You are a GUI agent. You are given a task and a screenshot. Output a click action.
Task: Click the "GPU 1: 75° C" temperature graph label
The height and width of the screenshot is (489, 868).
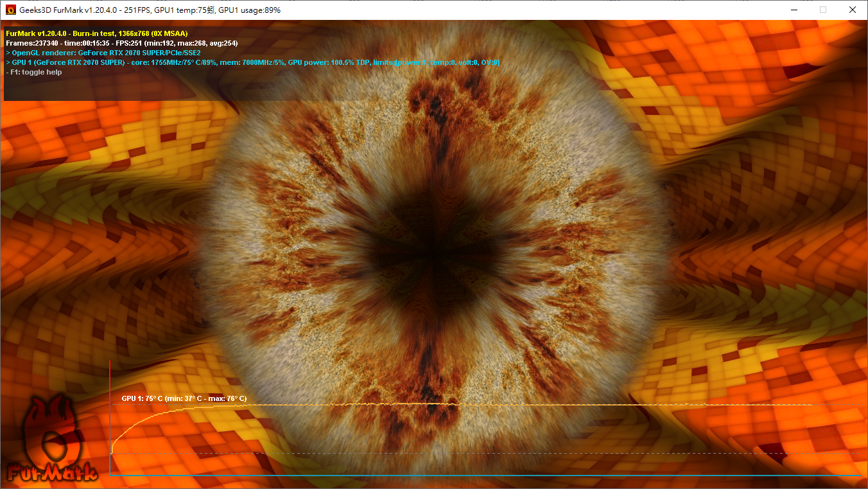(184, 398)
